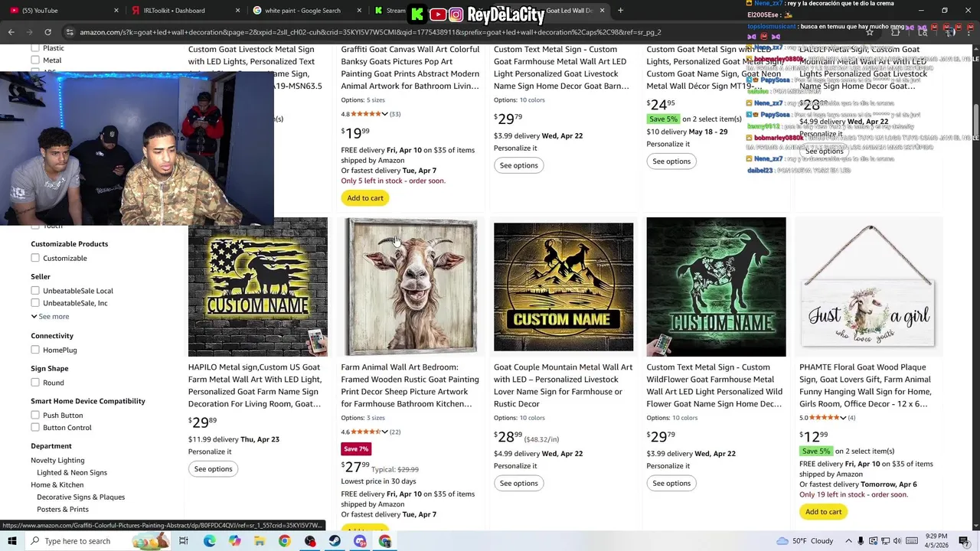Tick the Button Control compatibility checkbox
The width and height of the screenshot is (980, 551).
(35, 428)
